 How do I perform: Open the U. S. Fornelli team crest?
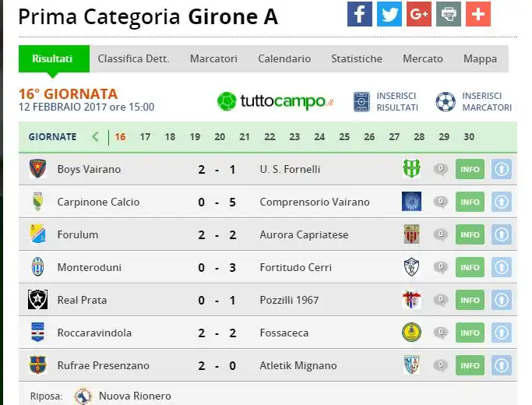[411, 168]
